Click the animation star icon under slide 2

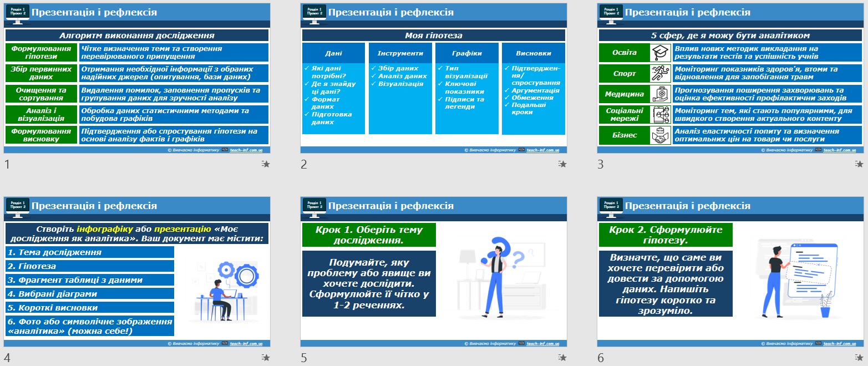tap(562, 164)
